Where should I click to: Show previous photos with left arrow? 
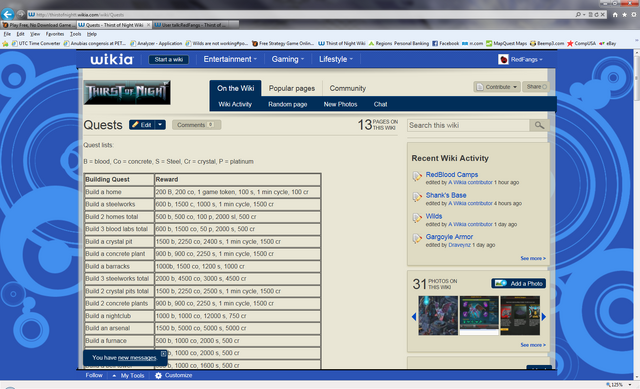tap(414, 316)
